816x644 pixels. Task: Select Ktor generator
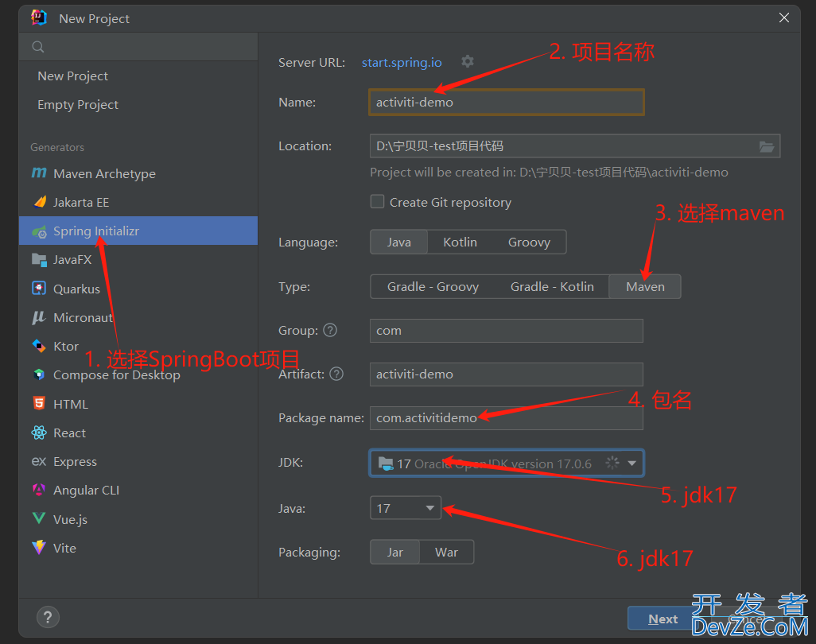(138, 346)
